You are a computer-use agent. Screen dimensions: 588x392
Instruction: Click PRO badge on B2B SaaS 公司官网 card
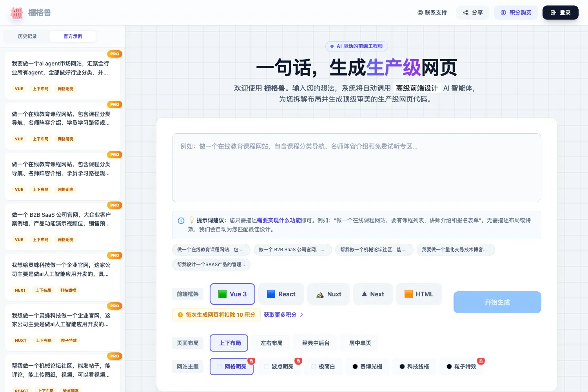[x=115, y=205]
